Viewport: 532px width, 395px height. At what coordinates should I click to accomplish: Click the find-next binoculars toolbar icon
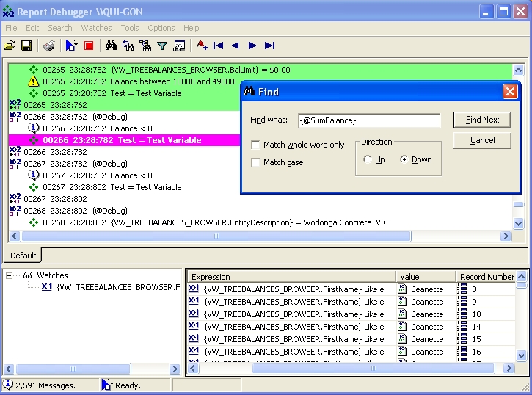(128, 46)
